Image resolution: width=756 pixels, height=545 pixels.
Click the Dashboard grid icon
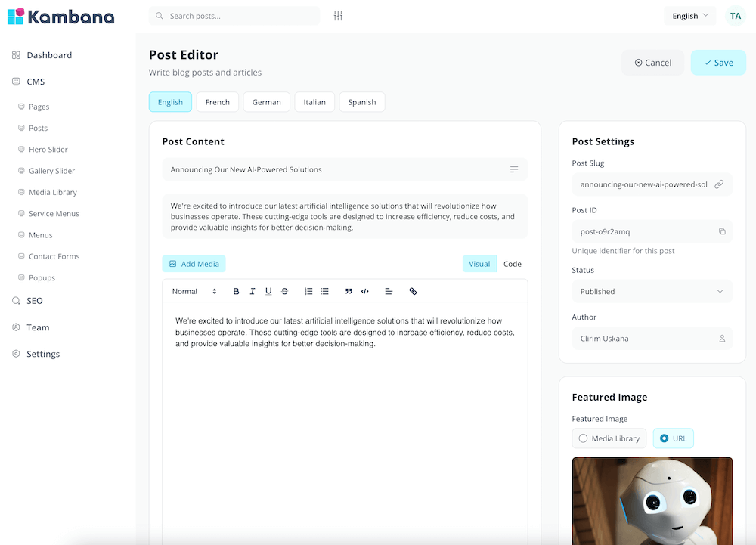pyautogui.click(x=16, y=55)
